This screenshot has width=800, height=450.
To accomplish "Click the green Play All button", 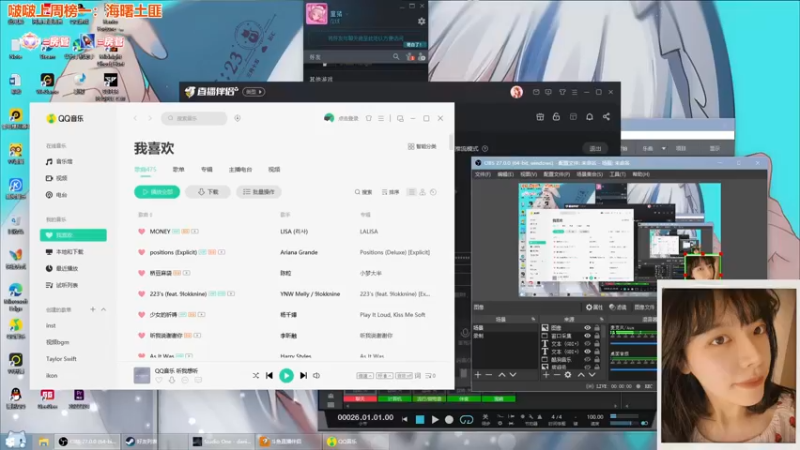I will click(157, 192).
